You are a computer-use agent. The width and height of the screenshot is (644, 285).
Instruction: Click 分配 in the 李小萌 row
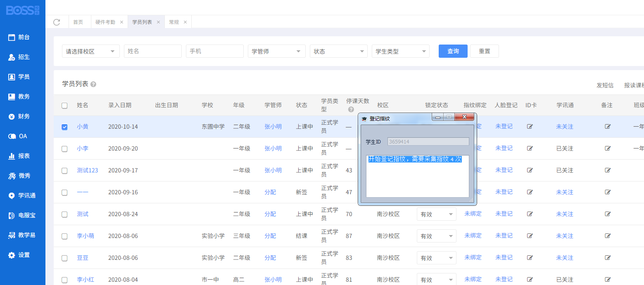coord(270,236)
